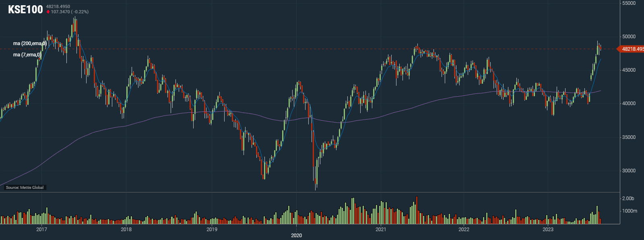
Task: Click the 2022 label on the time axis
Action: point(464,230)
